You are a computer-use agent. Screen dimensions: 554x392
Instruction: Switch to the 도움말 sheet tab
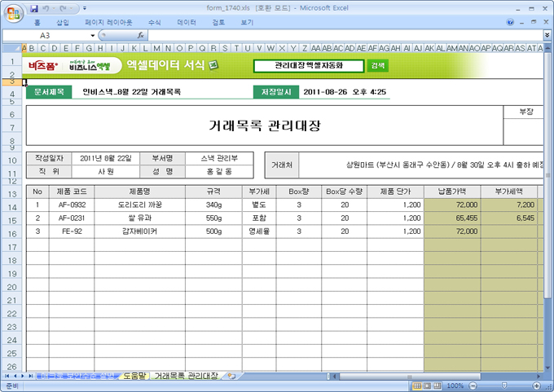point(134,376)
